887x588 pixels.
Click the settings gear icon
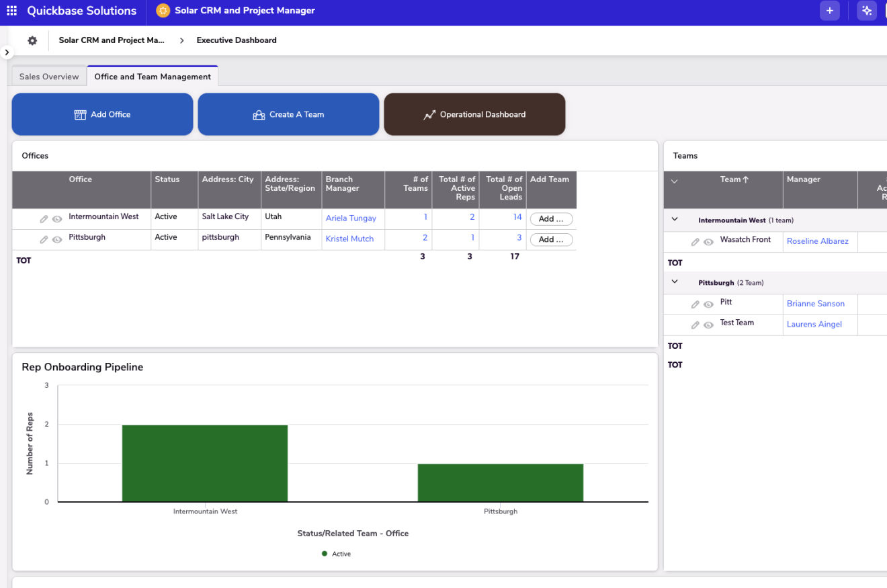[x=32, y=40]
